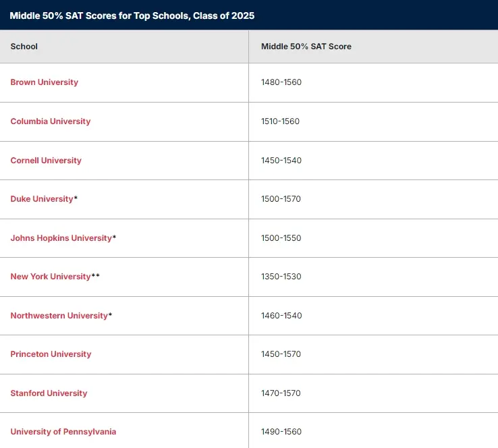The width and height of the screenshot is (498, 448).
Task: Select the 1350-1530 score cell
Action: [281, 277]
